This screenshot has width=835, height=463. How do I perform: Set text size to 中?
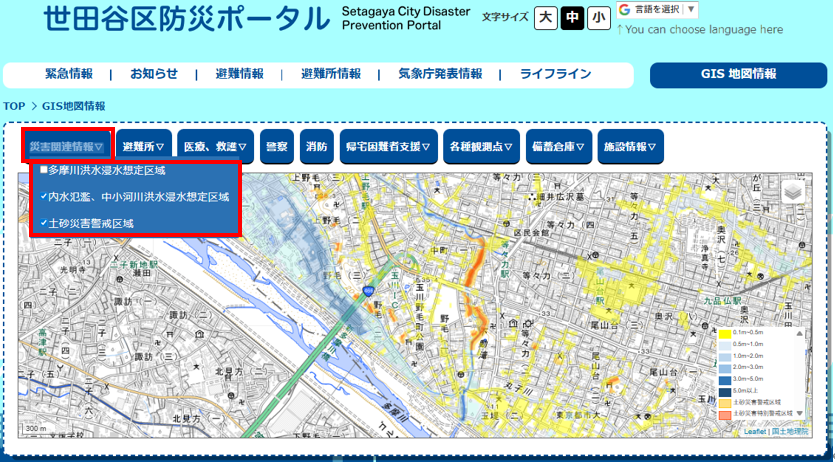point(572,18)
